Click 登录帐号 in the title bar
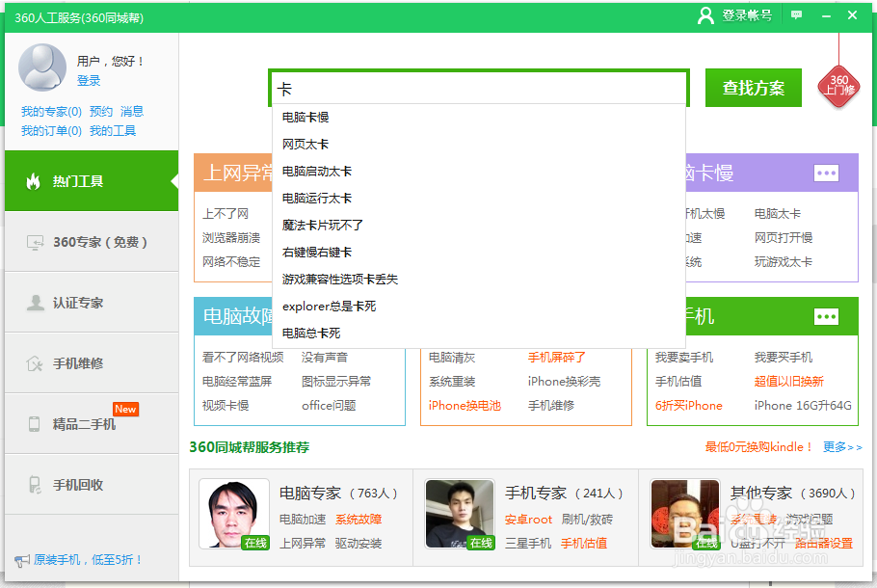Image resolution: width=877 pixels, height=588 pixels. coord(747,15)
